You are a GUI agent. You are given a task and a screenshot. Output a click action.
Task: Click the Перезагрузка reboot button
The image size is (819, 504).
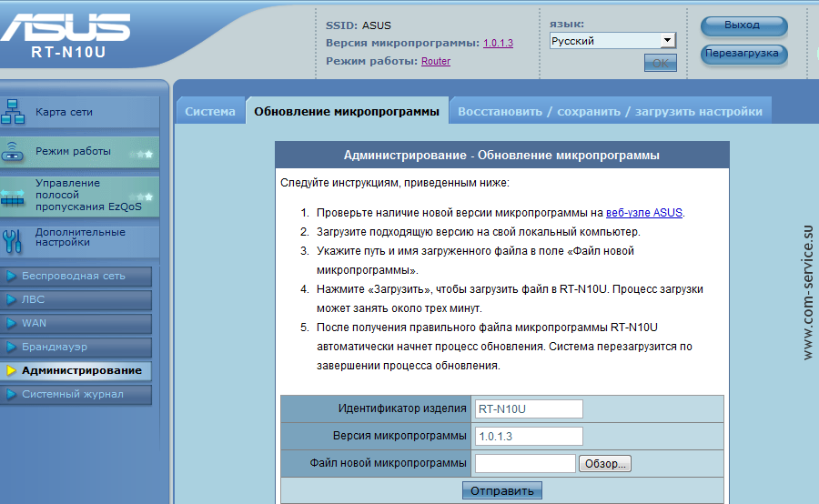coord(743,54)
